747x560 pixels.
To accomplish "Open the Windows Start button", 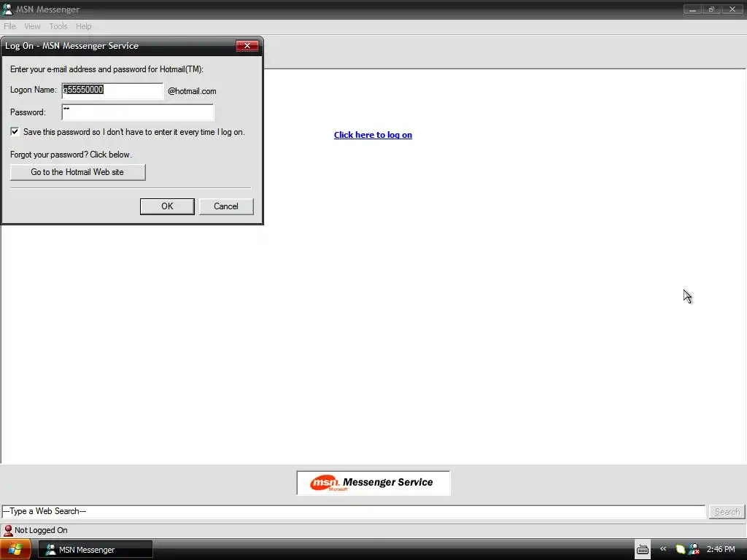I will point(15,550).
